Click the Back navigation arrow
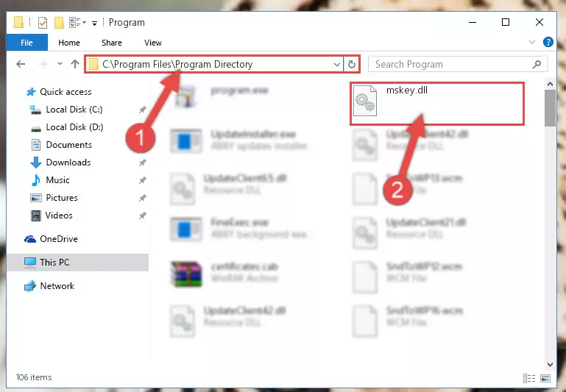This screenshot has height=392, width=566. [x=21, y=64]
